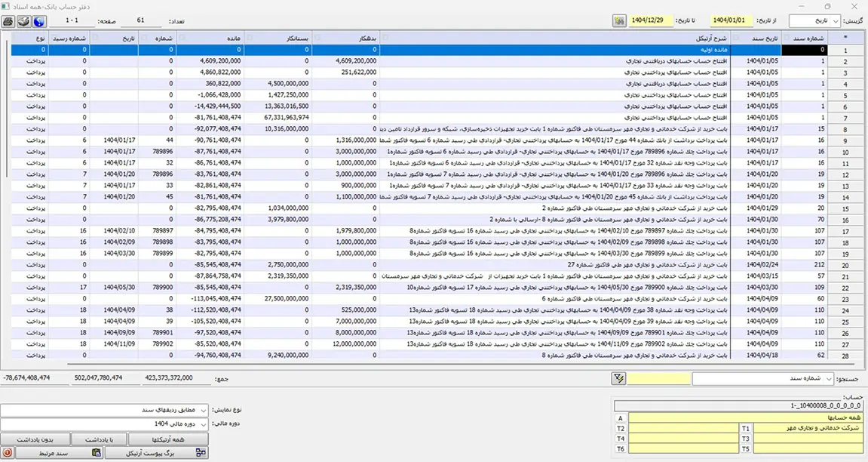Open the سند مرتبط button
This screenshot has height=462, width=868.
[x=57, y=453]
